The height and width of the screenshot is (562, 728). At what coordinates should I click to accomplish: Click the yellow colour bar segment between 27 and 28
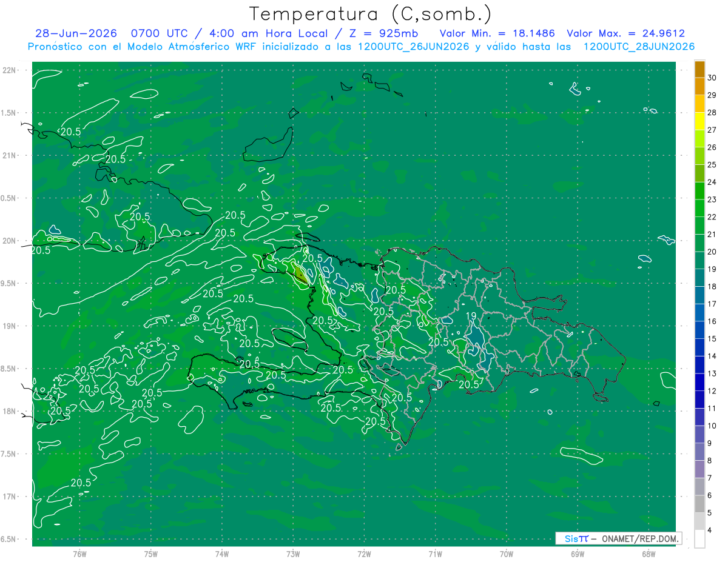[x=699, y=121]
